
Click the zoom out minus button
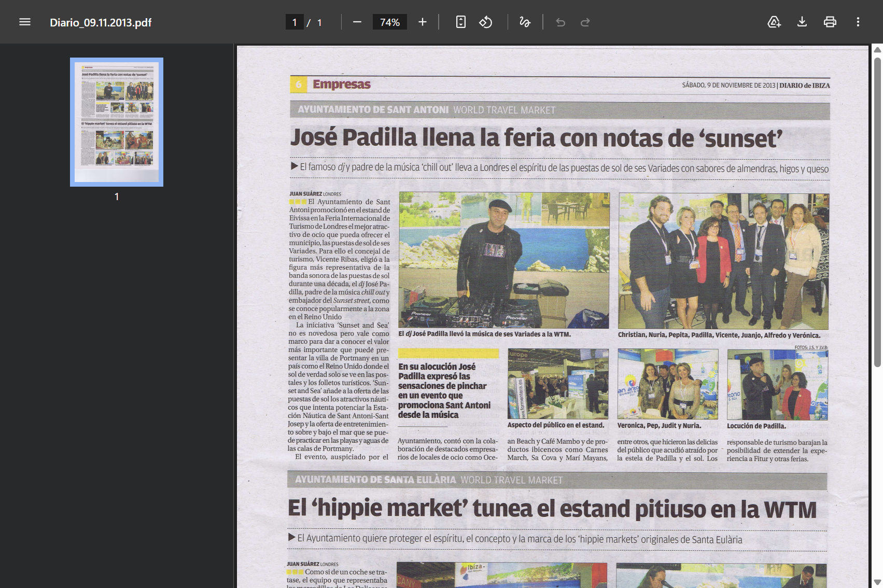[x=357, y=22]
